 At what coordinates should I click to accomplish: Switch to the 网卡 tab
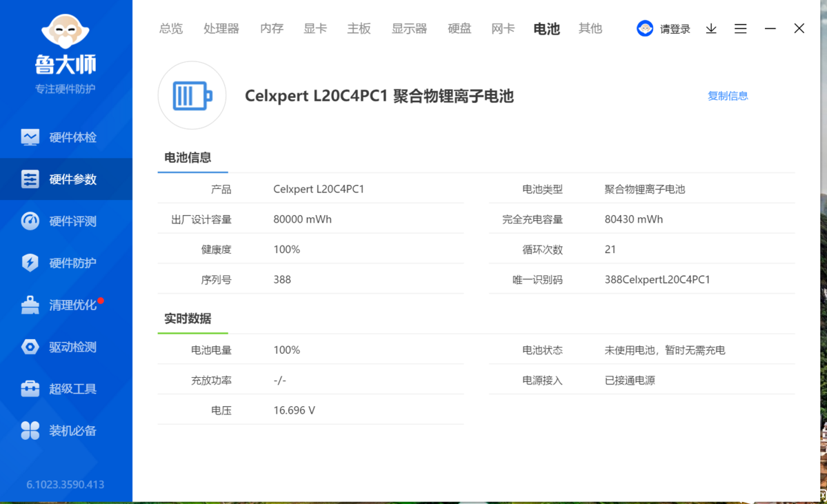coord(503,28)
